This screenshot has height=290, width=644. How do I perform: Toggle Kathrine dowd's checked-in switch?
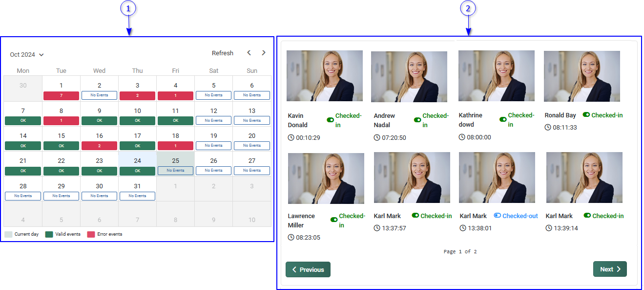(503, 119)
